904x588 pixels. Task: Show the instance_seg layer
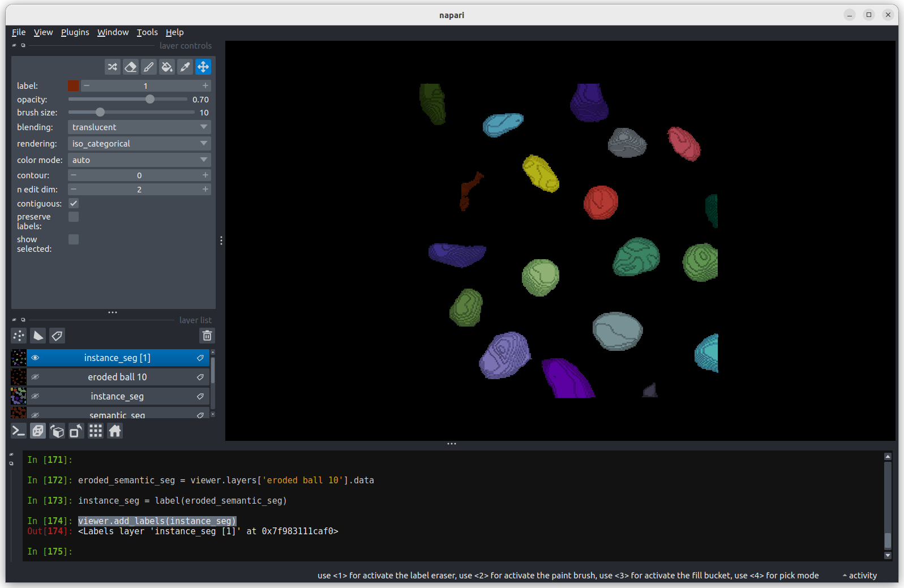point(35,396)
